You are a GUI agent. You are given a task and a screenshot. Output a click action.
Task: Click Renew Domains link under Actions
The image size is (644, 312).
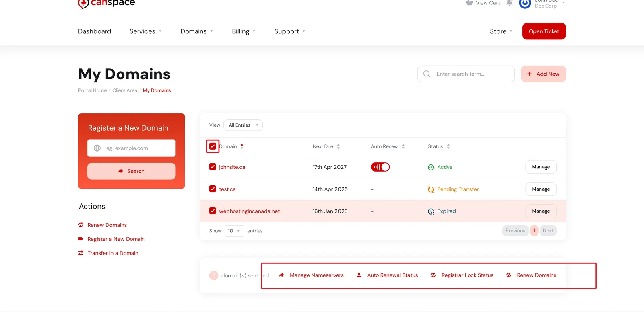(x=107, y=225)
